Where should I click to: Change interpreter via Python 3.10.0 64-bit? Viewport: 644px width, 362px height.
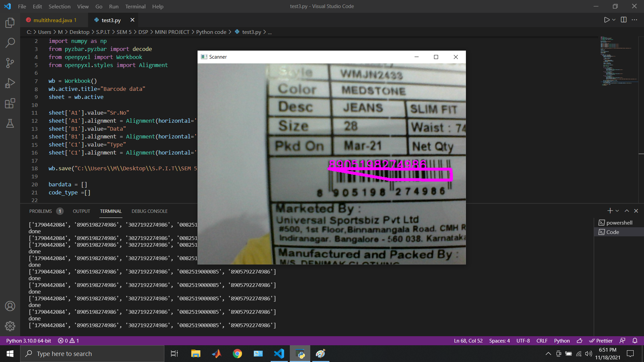tap(28, 341)
